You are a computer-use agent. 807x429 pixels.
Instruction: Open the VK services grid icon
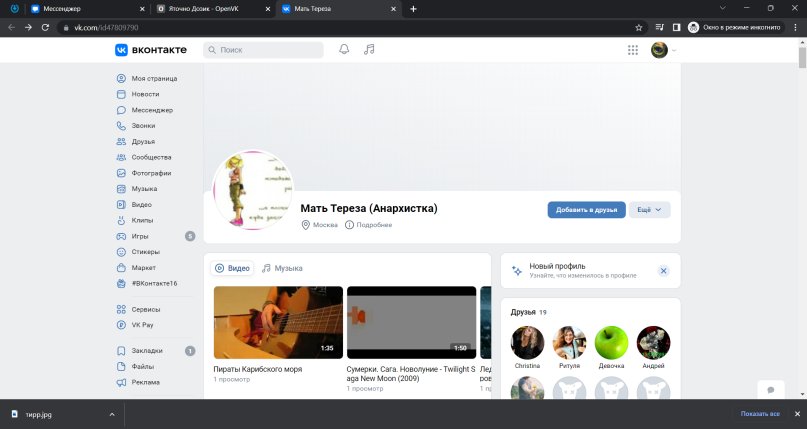point(633,49)
